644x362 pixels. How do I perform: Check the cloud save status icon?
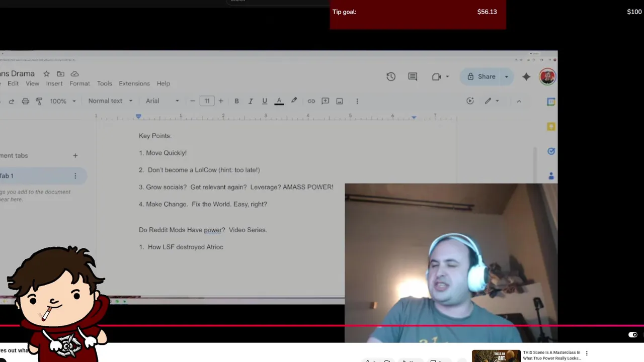coord(74,74)
